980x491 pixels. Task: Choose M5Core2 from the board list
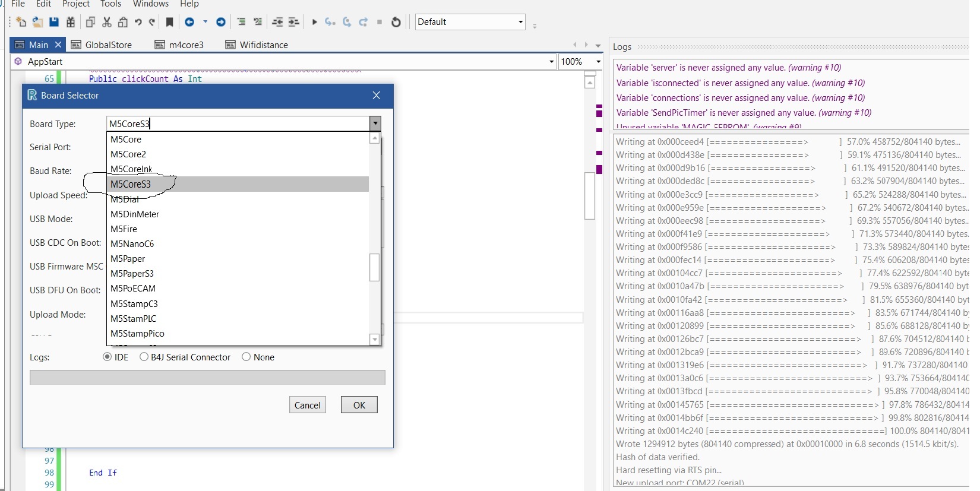pos(238,154)
